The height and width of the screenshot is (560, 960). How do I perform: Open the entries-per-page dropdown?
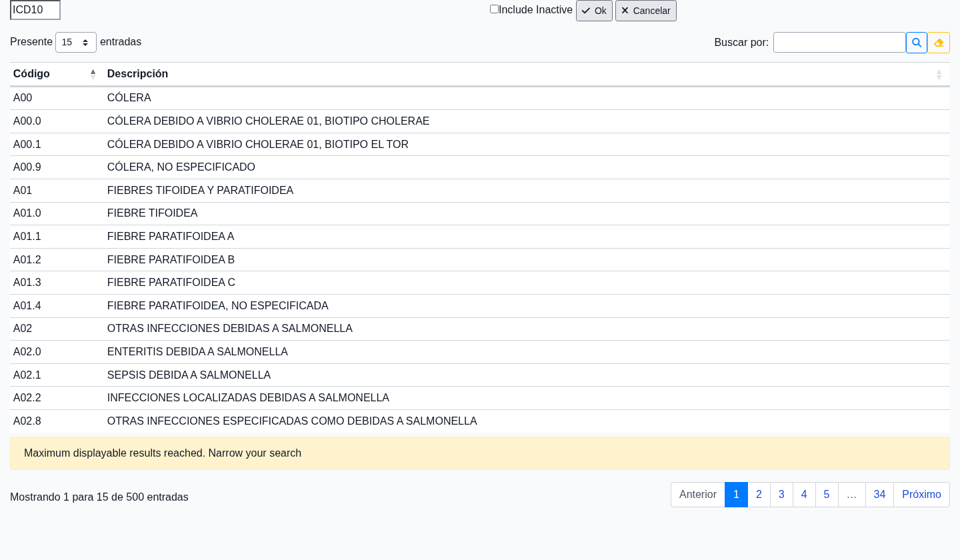tap(75, 43)
